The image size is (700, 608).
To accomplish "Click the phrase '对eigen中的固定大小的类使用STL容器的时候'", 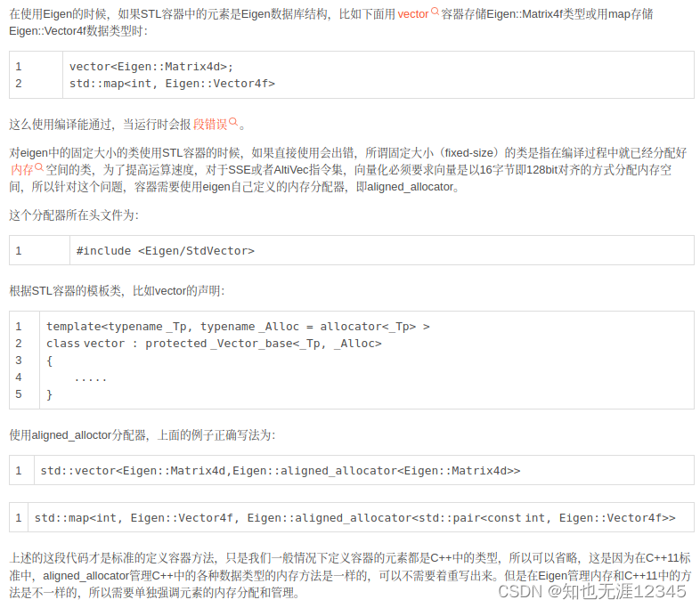I will (x=125, y=153).
